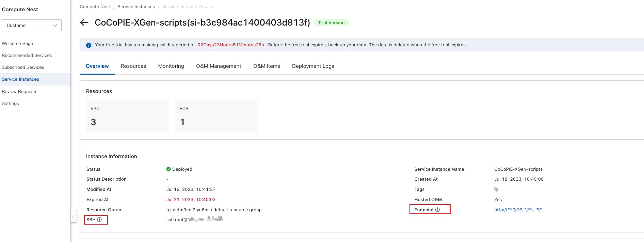This screenshot has width=644, height=242.
Task: Click the Created At timestamp 10:40:06
Action: tap(519, 179)
